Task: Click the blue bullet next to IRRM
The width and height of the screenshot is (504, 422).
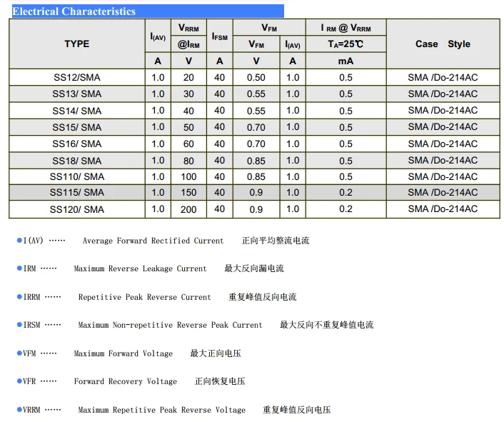Action: 19,297
